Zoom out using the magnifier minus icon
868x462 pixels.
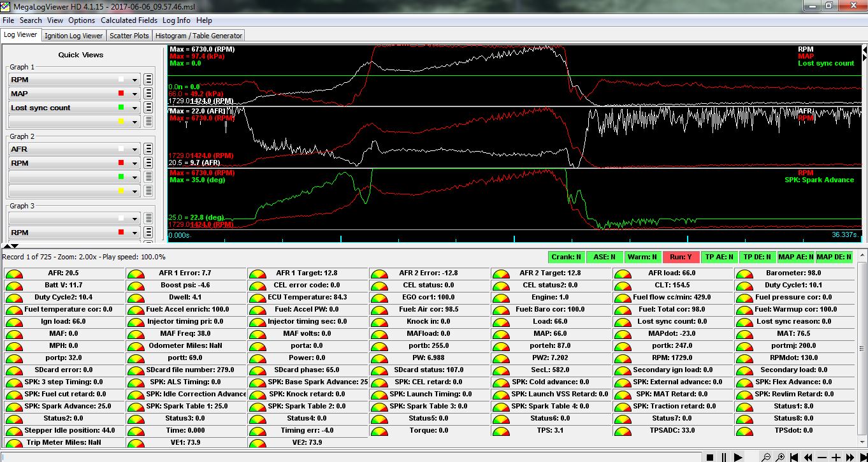(x=766, y=457)
